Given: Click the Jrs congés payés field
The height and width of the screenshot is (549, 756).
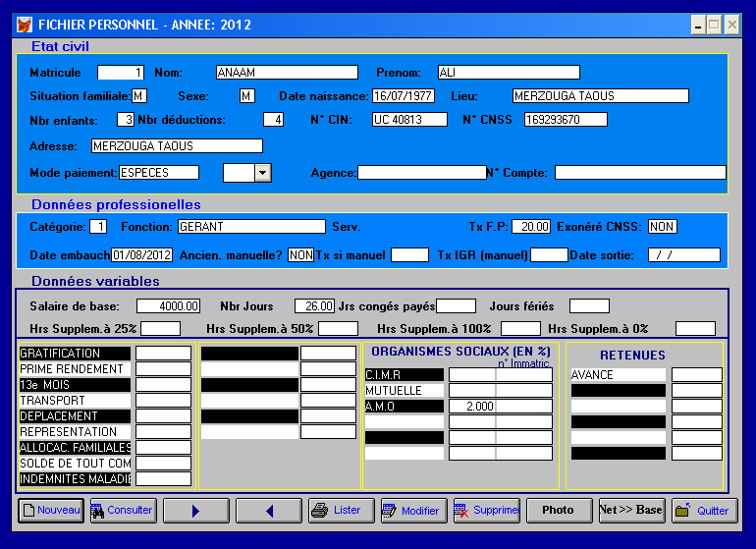Looking at the screenshot, I should tap(457, 306).
